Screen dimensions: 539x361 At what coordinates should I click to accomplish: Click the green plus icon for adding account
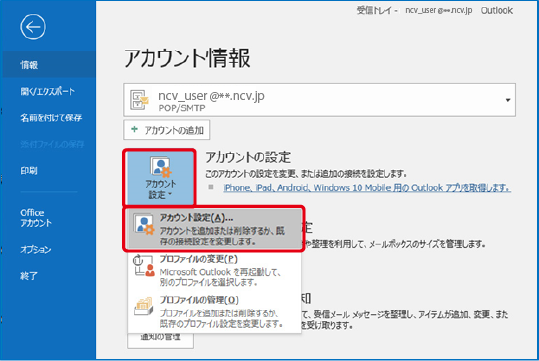tap(134, 129)
